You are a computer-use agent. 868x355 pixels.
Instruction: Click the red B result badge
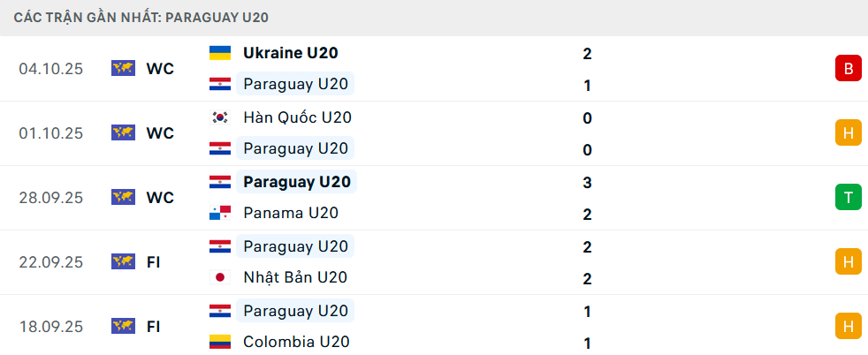[x=848, y=69]
